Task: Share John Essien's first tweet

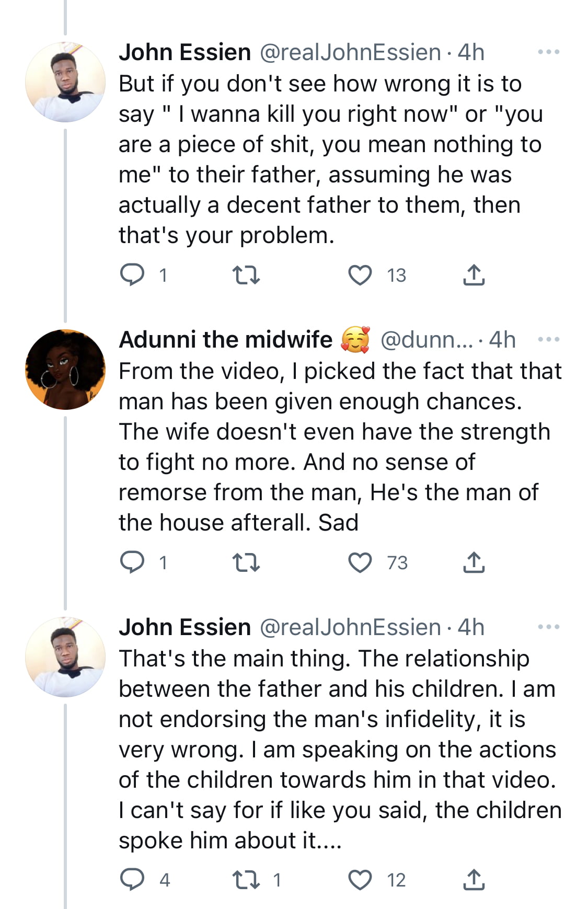Action: (474, 275)
